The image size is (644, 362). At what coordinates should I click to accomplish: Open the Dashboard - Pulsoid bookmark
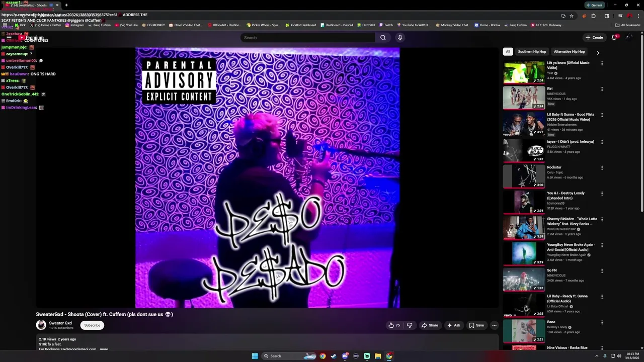coord(337,25)
